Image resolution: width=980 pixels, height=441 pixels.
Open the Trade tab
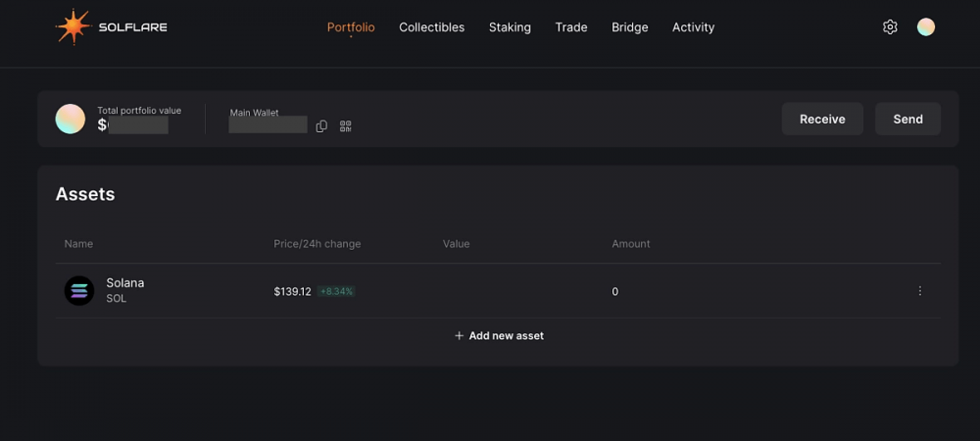coord(571,27)
